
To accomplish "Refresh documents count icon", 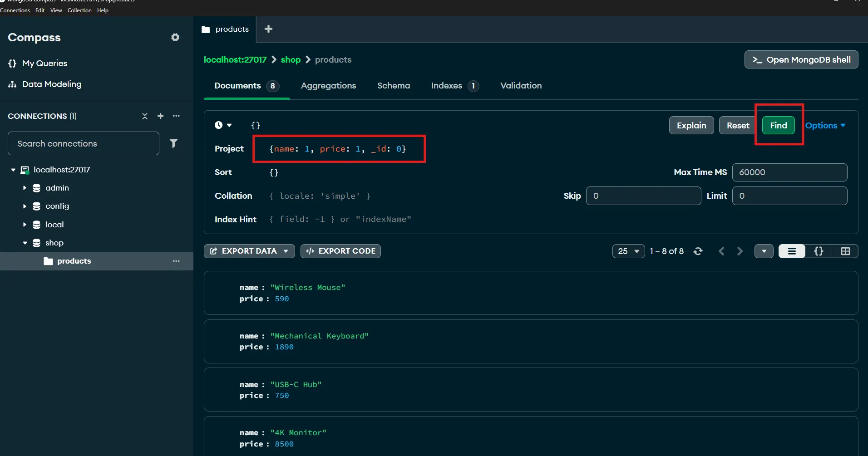I will (698, 251).
